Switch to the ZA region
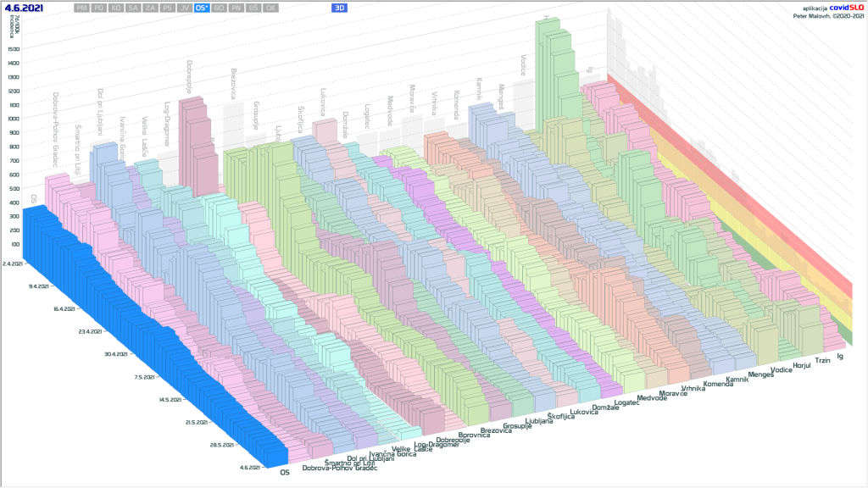The width and height of the screenshot is (868, 488). click(150, 8)
